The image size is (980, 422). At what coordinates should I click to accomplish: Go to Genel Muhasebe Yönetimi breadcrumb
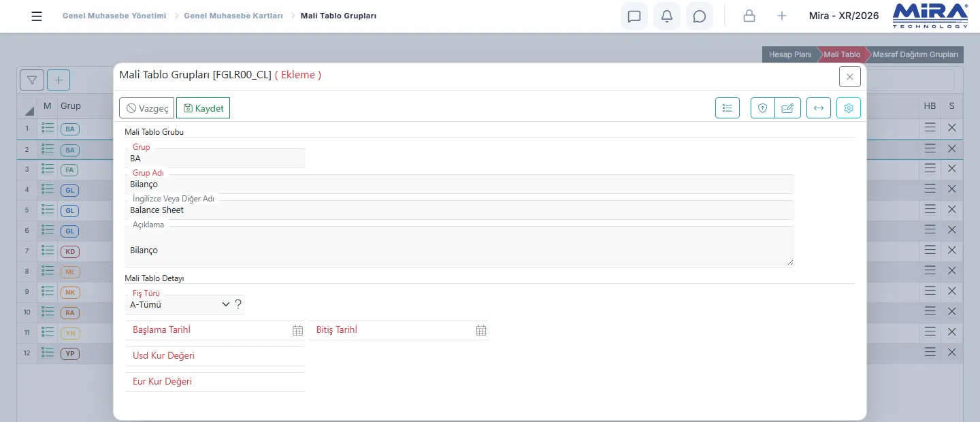[114, 16]
